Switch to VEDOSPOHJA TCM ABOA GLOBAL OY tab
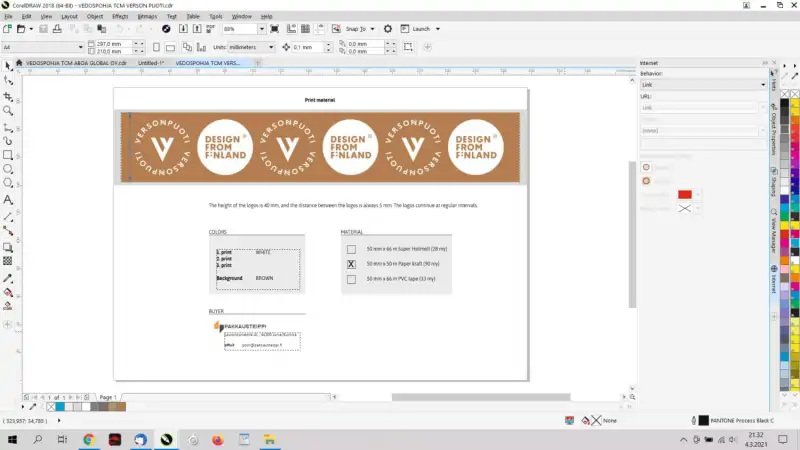800x450 pixels. click(x=76, y=63)
